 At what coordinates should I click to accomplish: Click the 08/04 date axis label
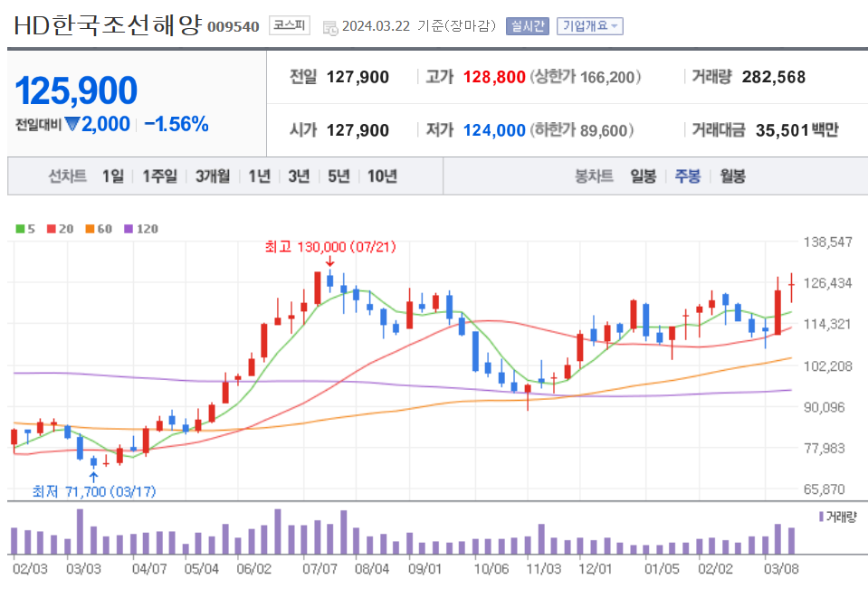click(x=372, y=569)
